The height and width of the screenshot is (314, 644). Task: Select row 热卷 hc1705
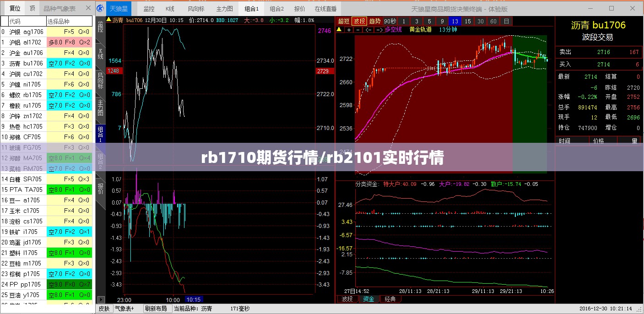(46, 126)
